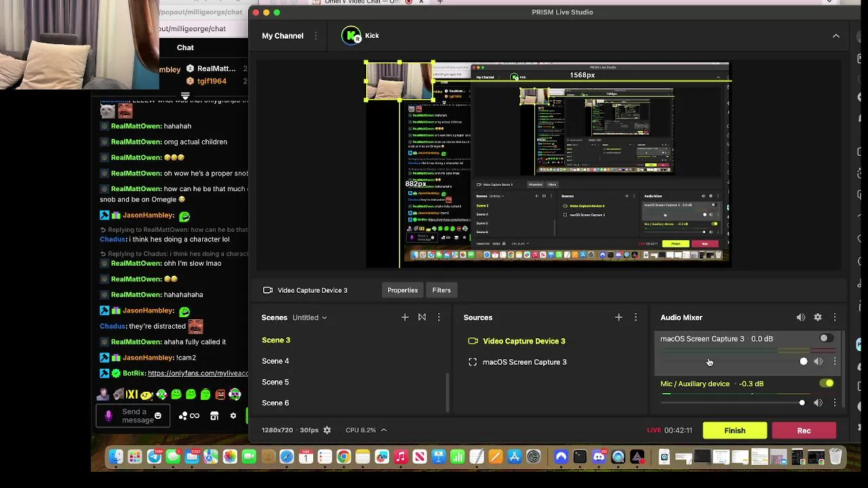Open BotRix onlyfans link in chat
The height and width of the screenshot is (488, 868).
198,373
